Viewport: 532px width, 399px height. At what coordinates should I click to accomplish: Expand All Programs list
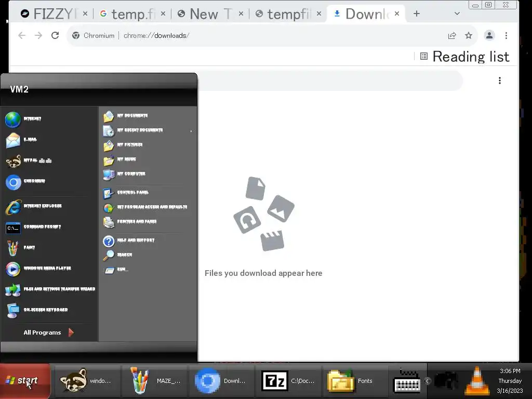pos(48,332)
